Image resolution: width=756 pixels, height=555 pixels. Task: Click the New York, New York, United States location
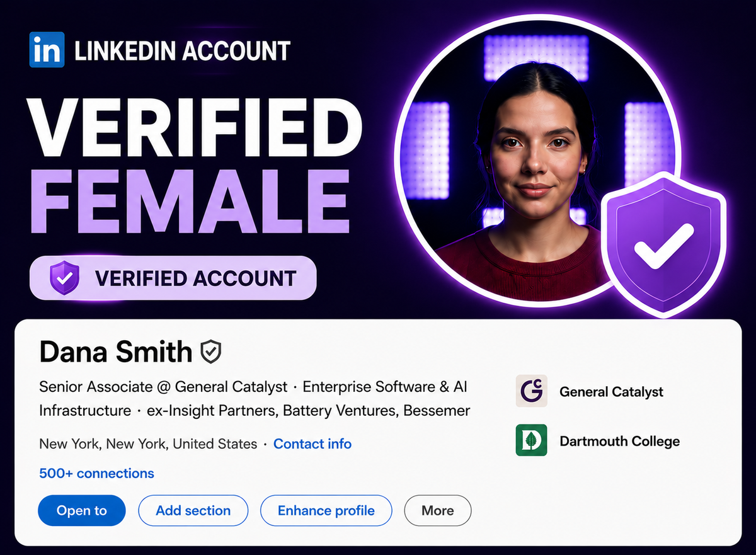tap(148, 443)
